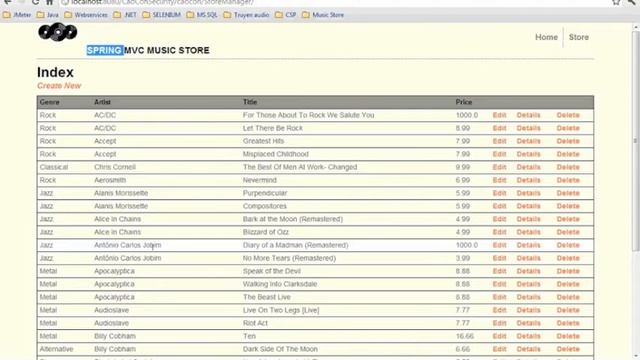The image size is (640, 360).
Task: Bookmark this page with the star icon
Action: (x=616, y=2)
